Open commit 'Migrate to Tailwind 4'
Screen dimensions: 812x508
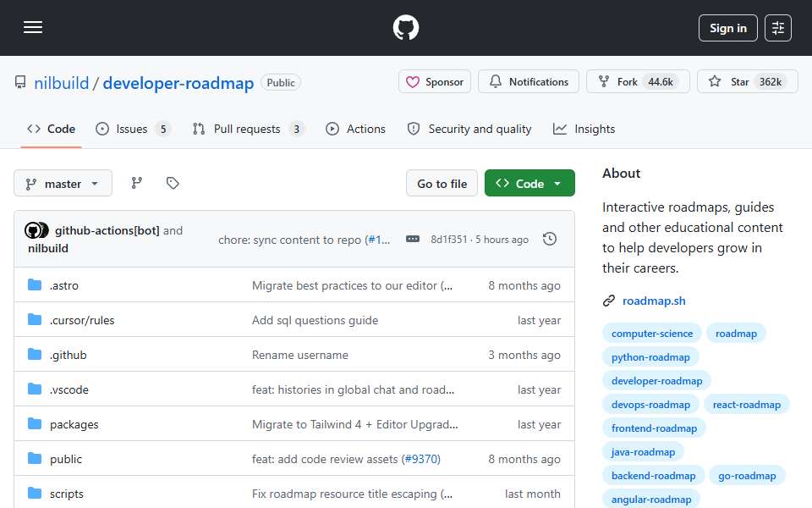click(354, 424)
